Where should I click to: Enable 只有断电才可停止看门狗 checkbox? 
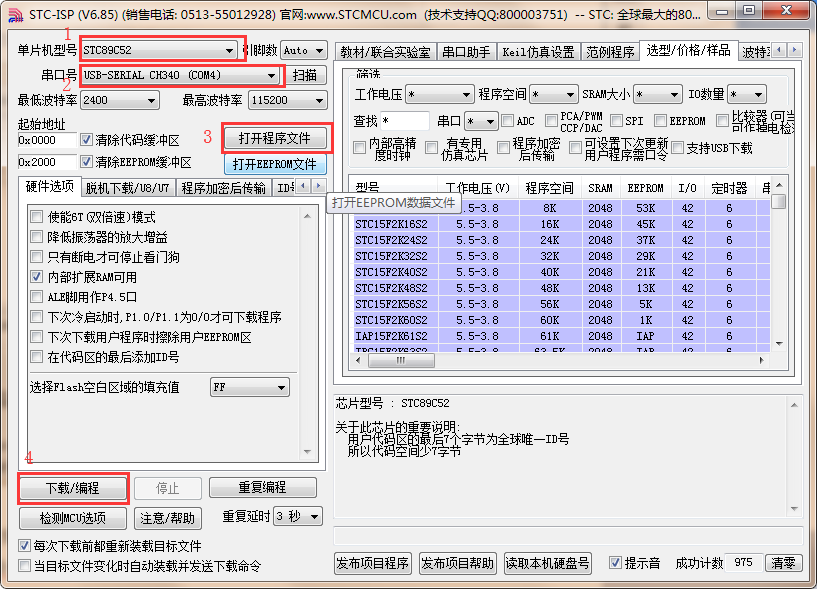(x=36, y=256)
